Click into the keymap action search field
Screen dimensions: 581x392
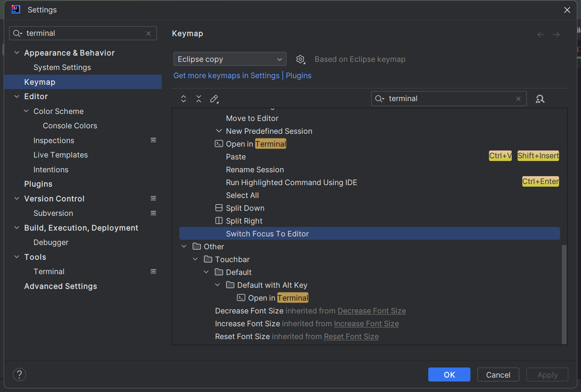[x=449, y=99]
